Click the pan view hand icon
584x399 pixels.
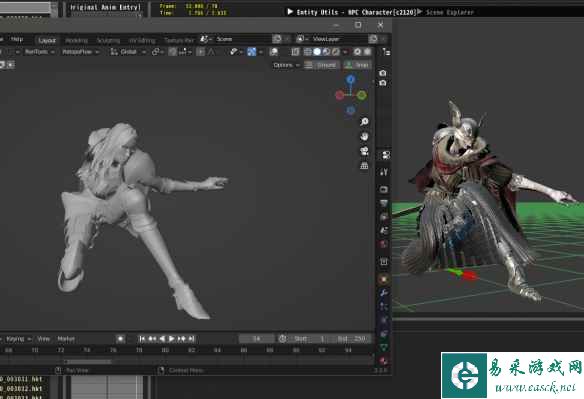click(364, 136)
